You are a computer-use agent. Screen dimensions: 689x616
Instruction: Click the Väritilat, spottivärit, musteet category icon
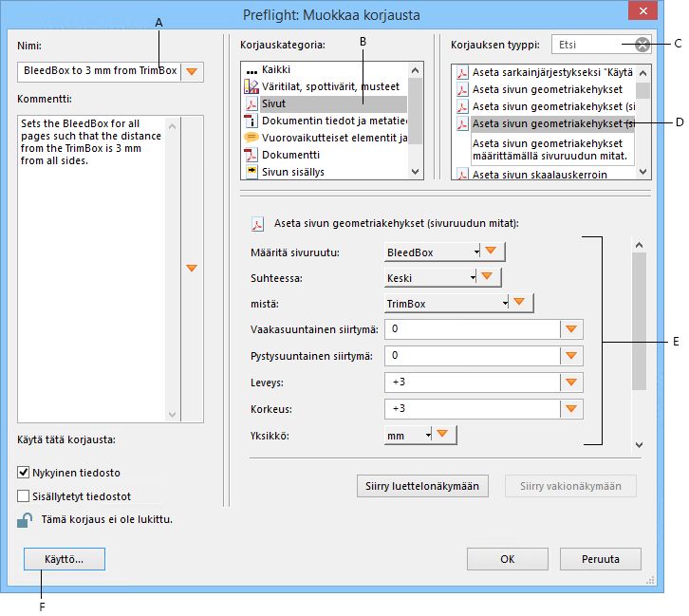(x=251, y=86)
